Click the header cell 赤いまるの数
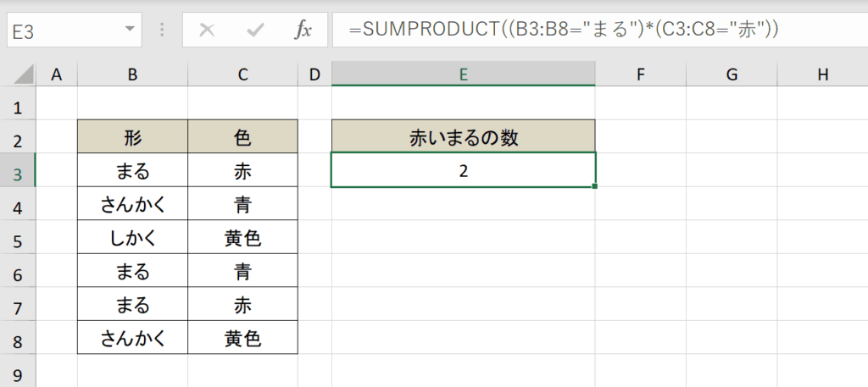 coord(464,136)
